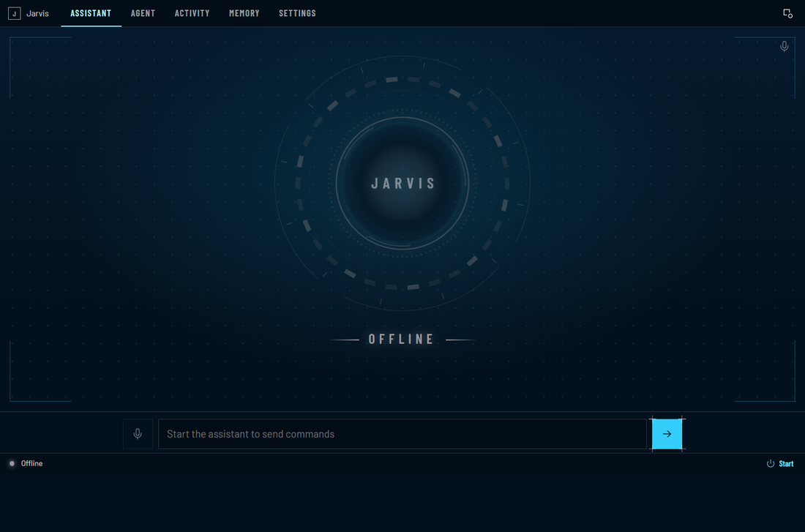
Task: Open the Agent tab
Action: pos(143,13)
